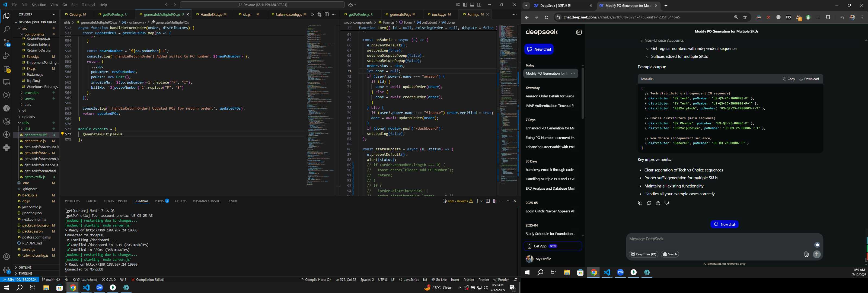This screenshot has height=293, width=868.
Task: Split the left editor with Split Editor icon
Action: pos(327,14)
